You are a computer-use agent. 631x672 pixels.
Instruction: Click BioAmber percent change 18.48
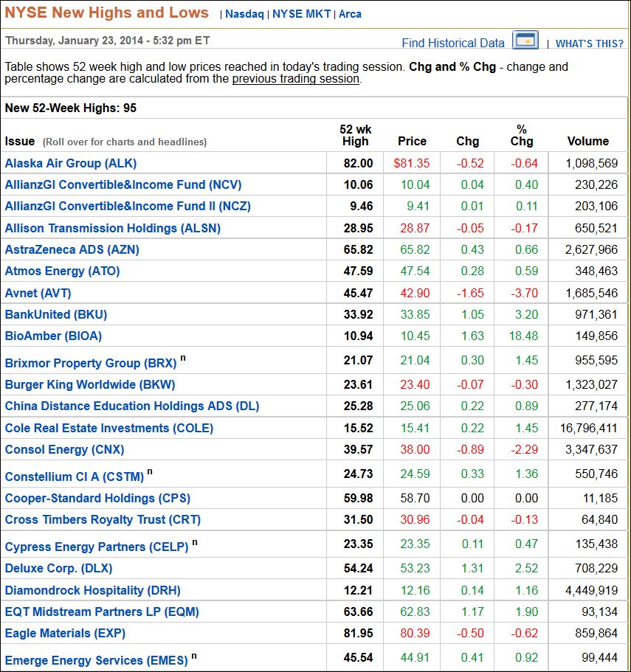523,336
